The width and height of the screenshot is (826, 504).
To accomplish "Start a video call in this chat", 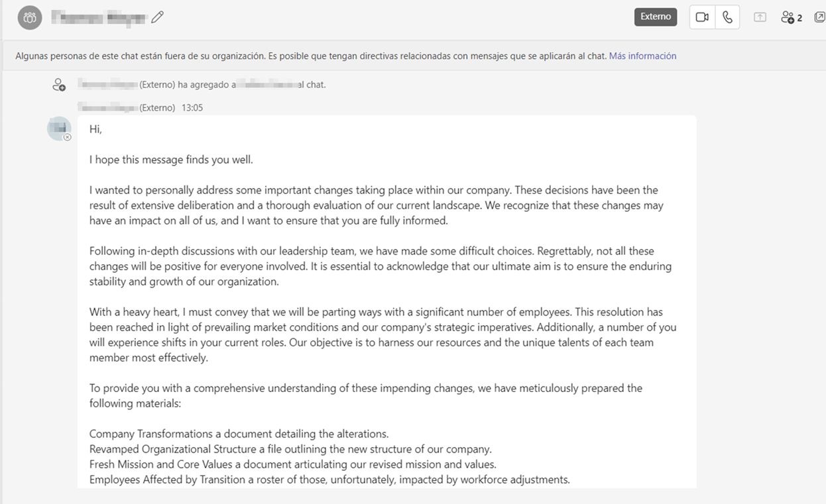I will [702, 17].
